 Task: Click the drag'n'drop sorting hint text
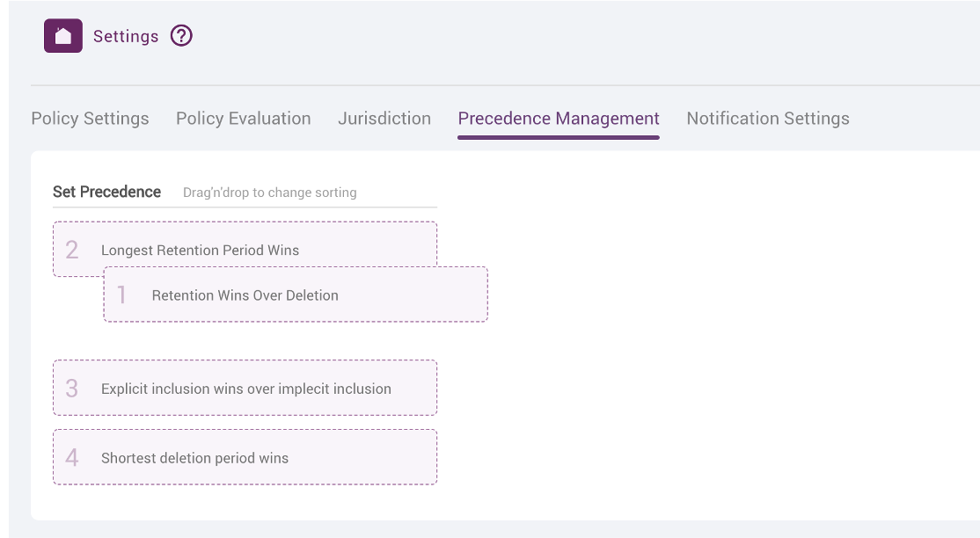(x=268, y=192)
